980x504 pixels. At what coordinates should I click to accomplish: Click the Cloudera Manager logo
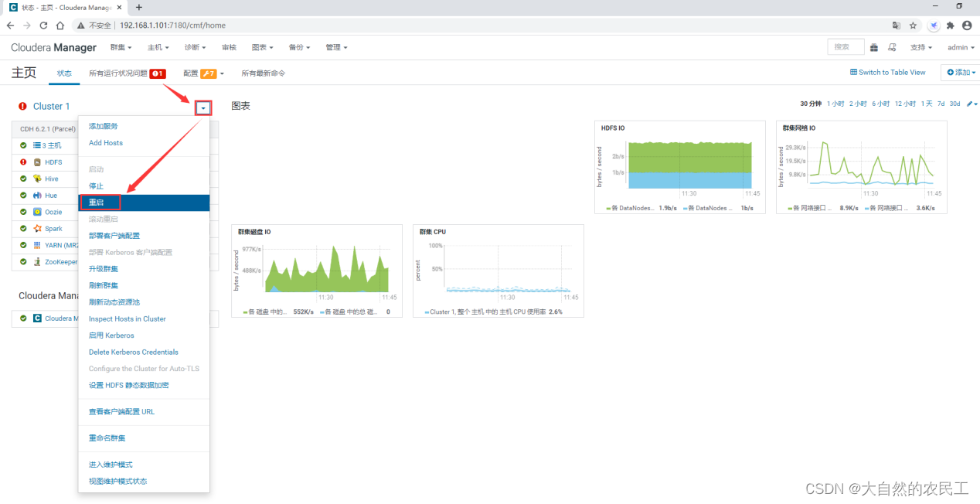54,48
